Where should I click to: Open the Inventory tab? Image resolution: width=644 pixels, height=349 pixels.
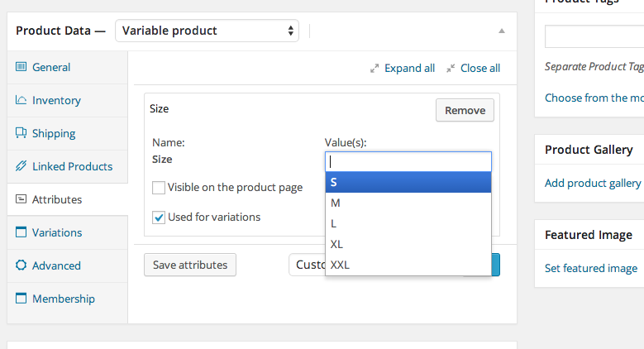coord(67,100)
